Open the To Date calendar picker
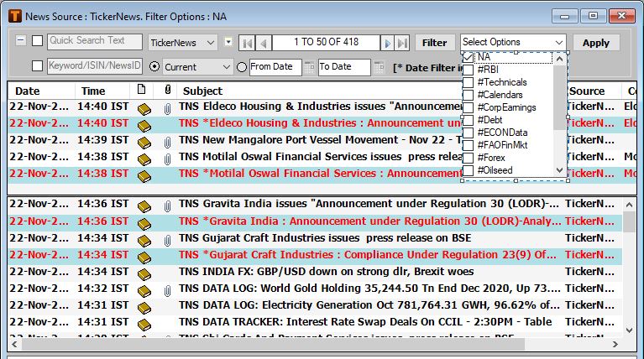This screenshot has height=359, width=644. point(379,67)
